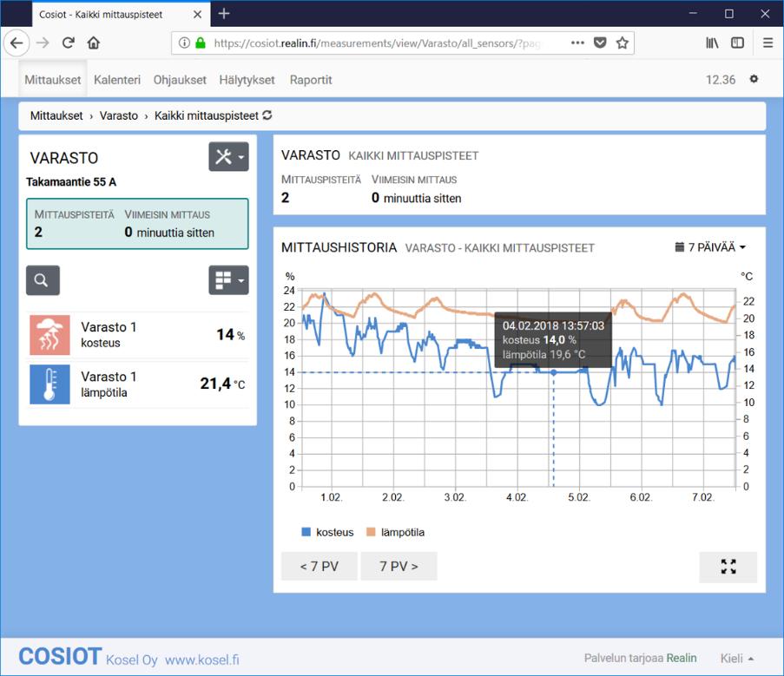This screenshot has height=676, width=784.
Task: Open the Realin provider link
Action: click(682, 658)
